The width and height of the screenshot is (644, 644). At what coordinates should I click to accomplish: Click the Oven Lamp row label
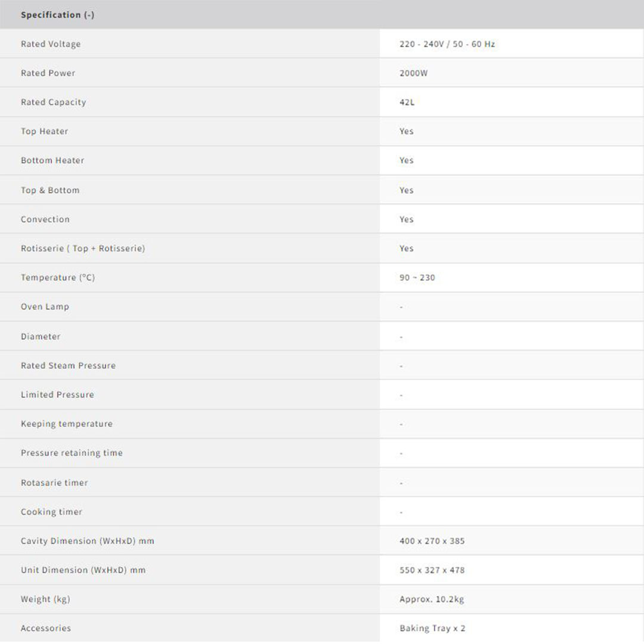45,306
